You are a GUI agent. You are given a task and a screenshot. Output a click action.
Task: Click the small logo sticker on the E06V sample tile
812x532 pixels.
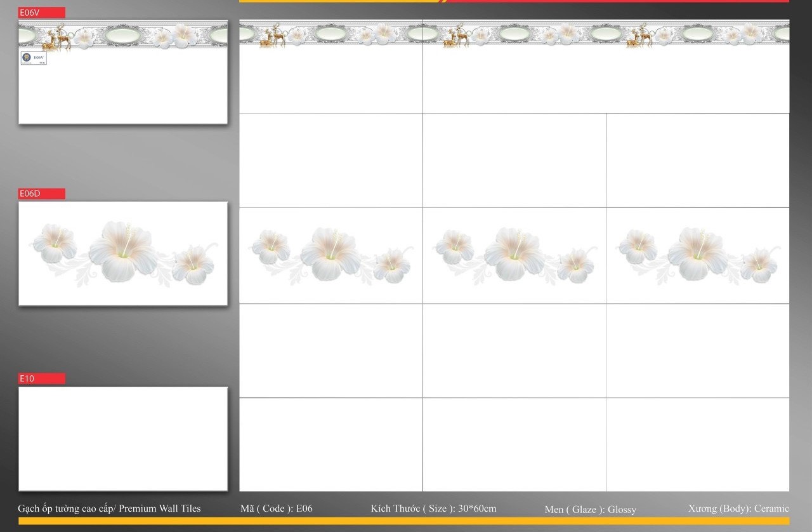click(34, 58)
